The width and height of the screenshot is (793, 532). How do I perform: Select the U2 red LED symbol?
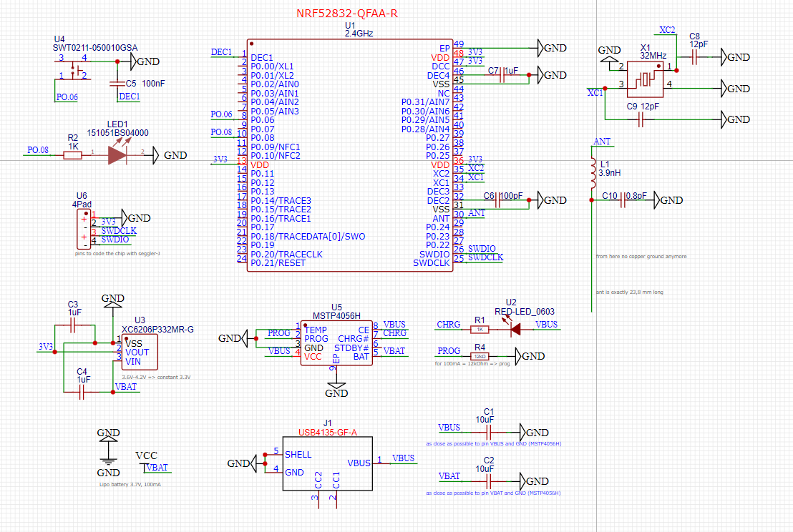tap(515, 330)
